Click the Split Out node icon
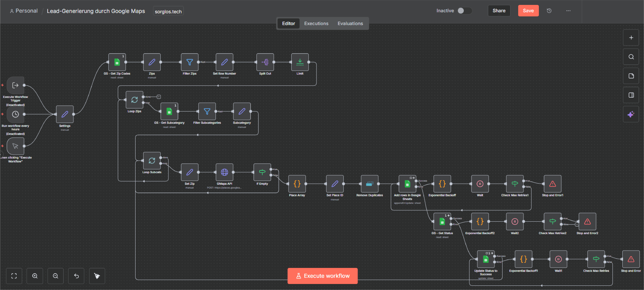644x290 pixels. coord(265,62)
